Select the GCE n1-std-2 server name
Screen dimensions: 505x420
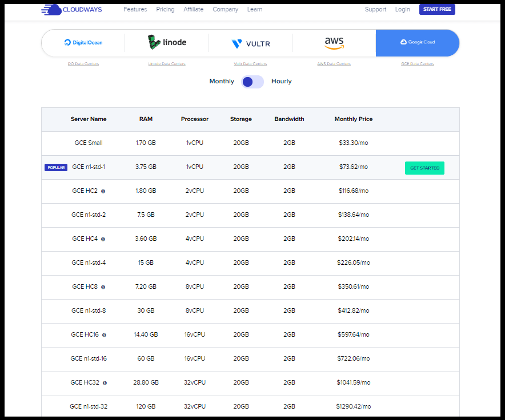89,215
